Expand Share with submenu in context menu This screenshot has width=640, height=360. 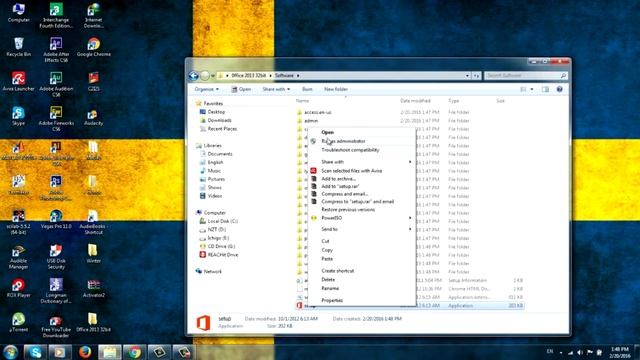pyautogui.click(x=362, y=162)
